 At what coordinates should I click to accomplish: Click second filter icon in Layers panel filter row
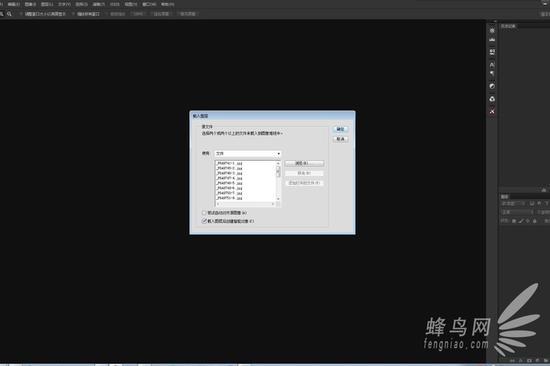pyautogui.click(x=539, y=203)
